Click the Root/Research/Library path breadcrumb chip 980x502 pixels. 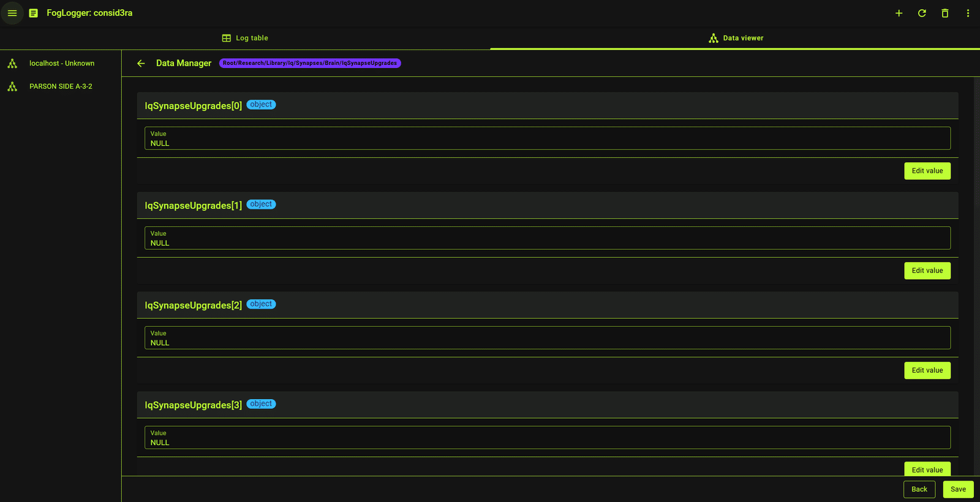tap(310, 63)
